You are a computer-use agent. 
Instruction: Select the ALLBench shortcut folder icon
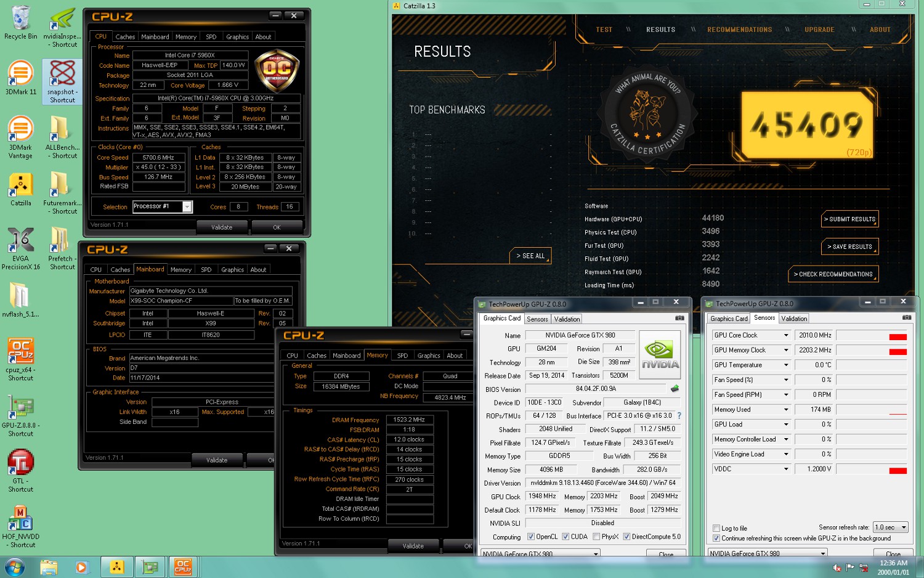[x=62, y=137]
